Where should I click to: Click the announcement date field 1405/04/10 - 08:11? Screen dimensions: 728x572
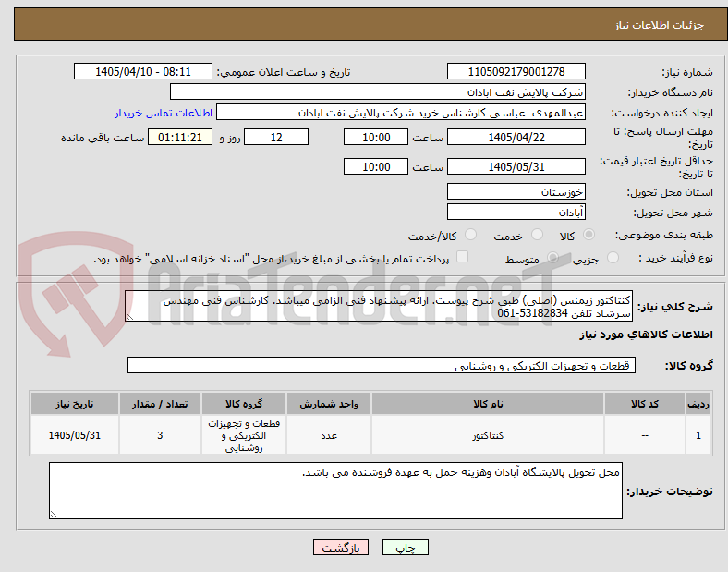coord(143,72)
